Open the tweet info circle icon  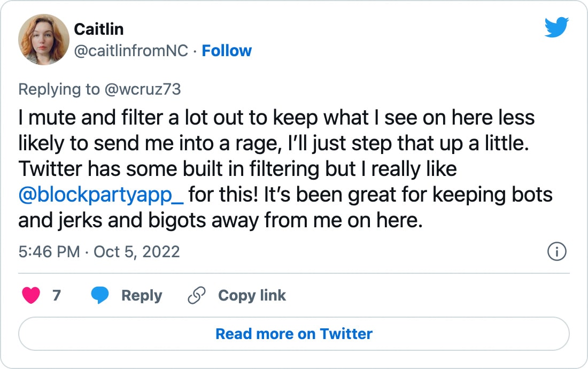(557, 251)
